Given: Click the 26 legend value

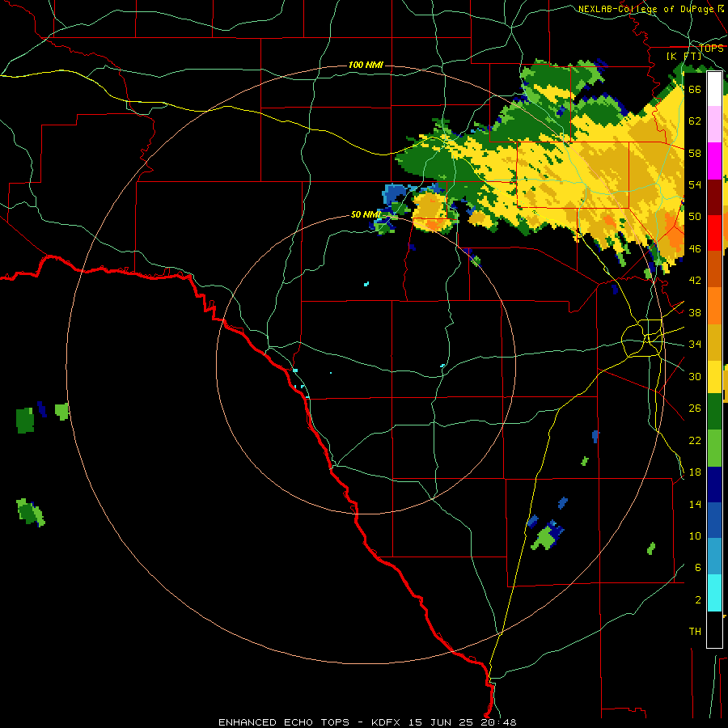Looking at the screenshot, I should (695, 408).
